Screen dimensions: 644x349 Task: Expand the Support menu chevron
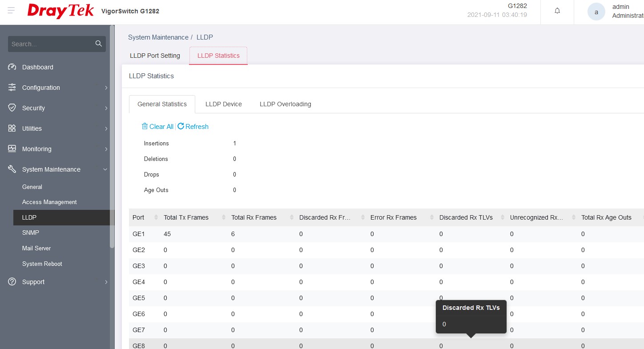106,282
